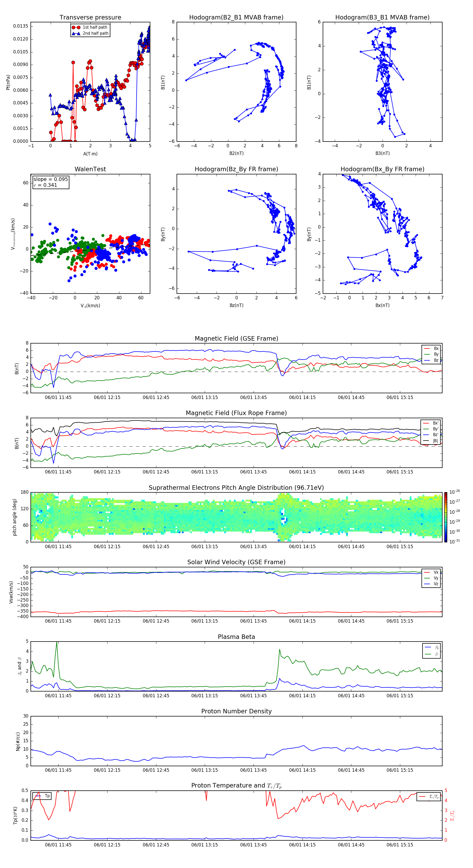
Task: Select By' in the Flux Rope legend
Action: [431, 429]
